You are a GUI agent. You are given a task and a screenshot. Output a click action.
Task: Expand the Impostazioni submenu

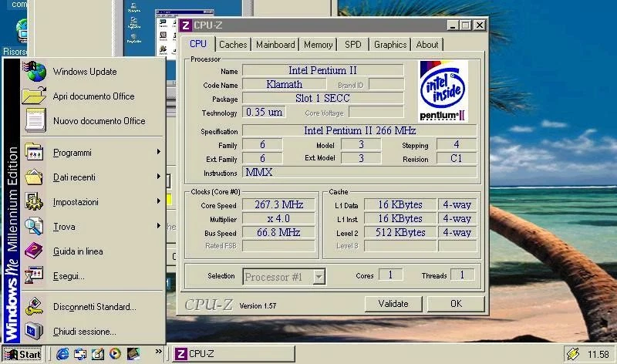click(93, 202)
